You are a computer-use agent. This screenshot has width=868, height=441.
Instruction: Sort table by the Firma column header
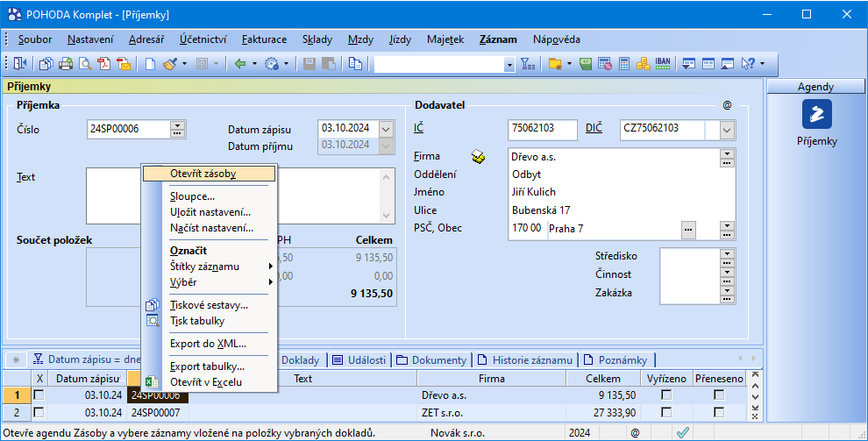click(492, 379)
